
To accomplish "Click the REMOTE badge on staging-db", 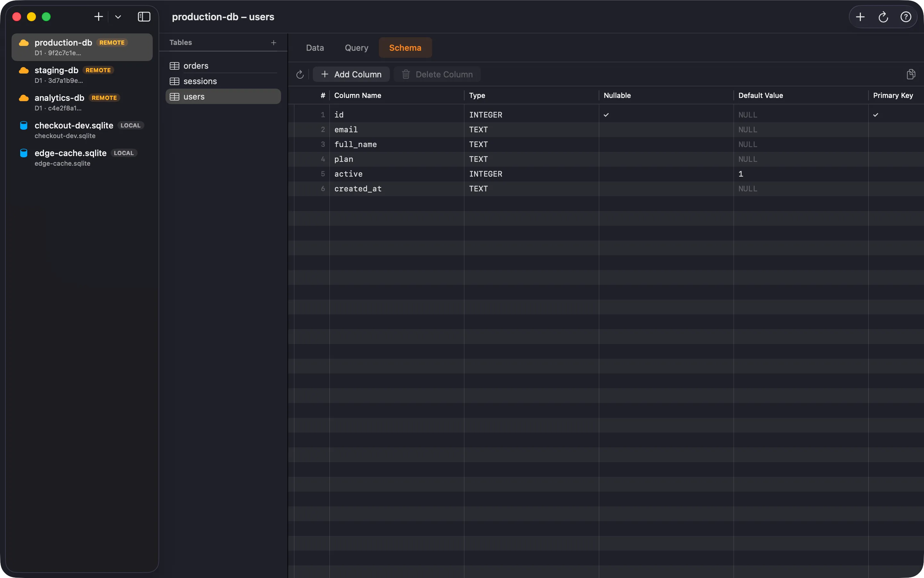I will [98, 70].
